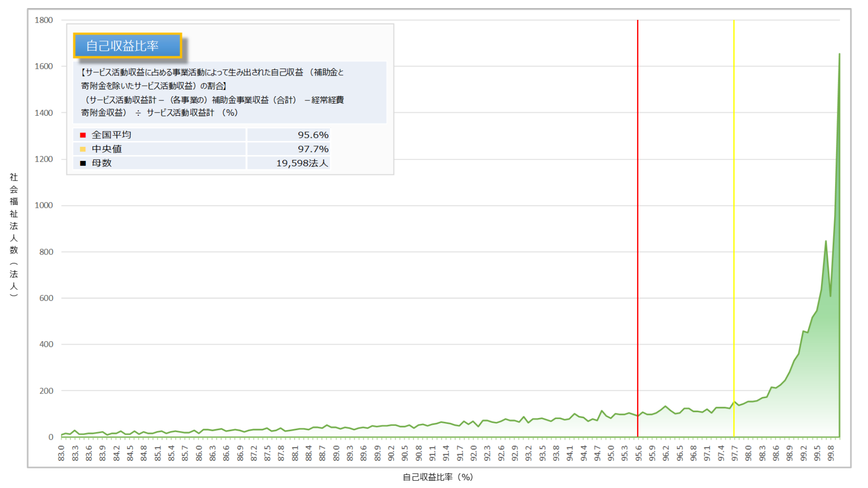
Task: Click the yellow vertical median line
Action: point(734,226)
